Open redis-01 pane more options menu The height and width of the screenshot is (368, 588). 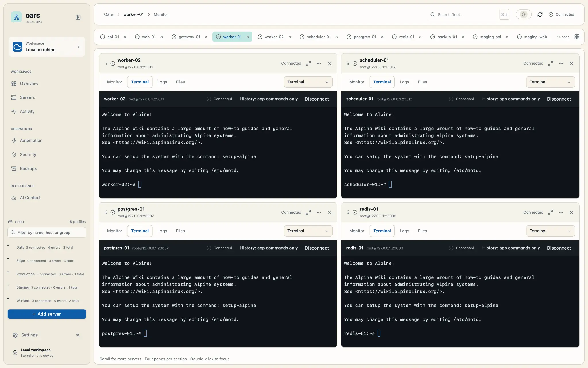pyautogui.click(x=561, y=212)
